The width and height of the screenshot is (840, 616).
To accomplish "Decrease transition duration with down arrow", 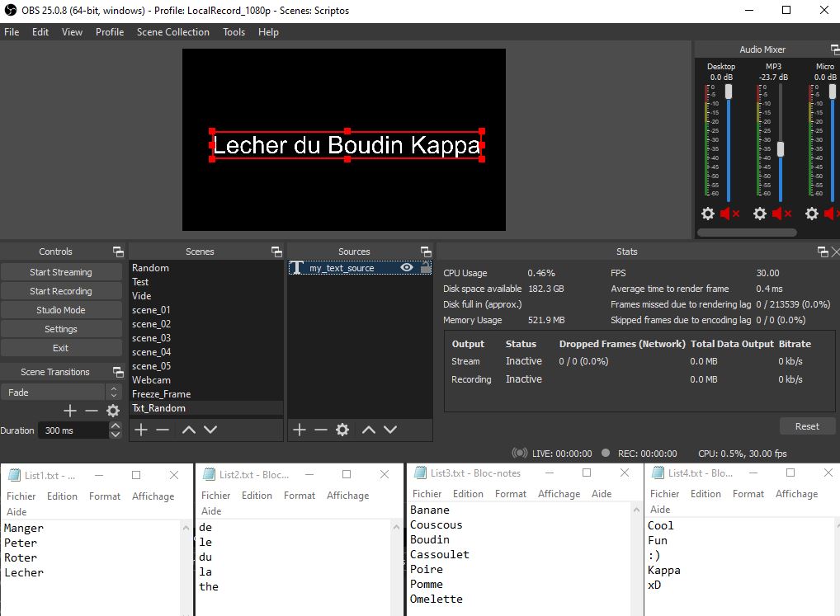I will [116, 435].
